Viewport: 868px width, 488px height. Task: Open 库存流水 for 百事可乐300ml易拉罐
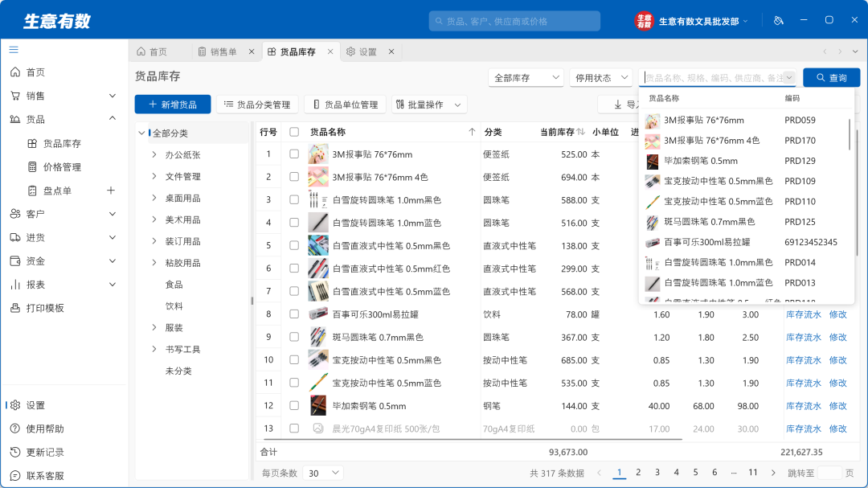click(804, 314)
